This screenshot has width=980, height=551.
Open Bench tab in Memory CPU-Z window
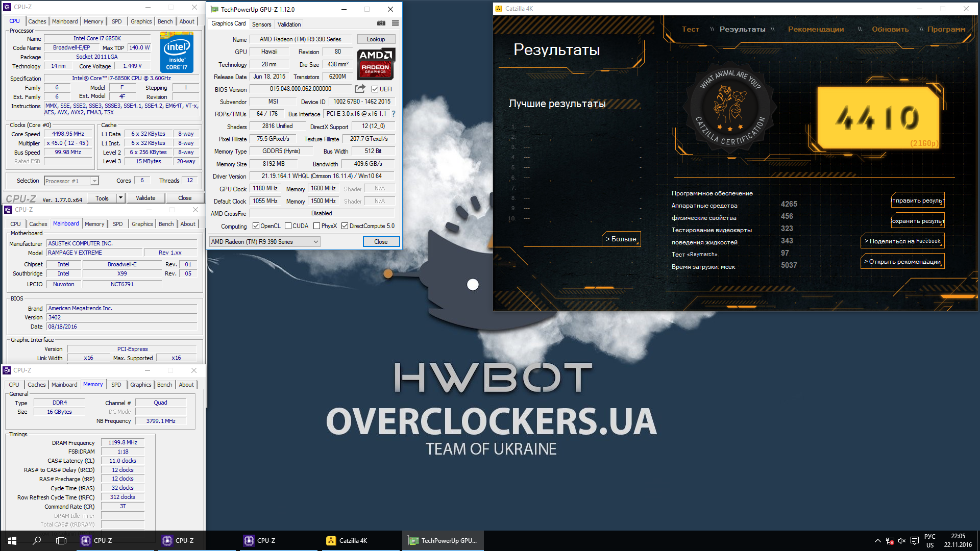164,385
